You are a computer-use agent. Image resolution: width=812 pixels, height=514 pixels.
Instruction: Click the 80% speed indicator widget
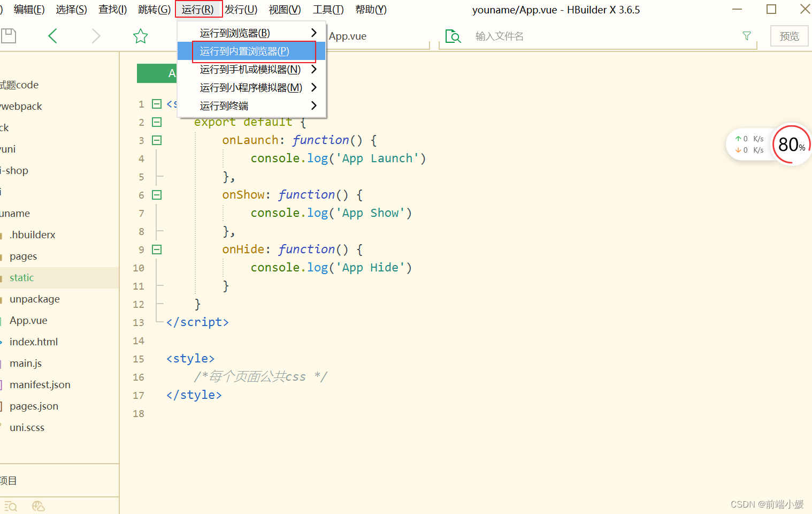tap(791, 145)
